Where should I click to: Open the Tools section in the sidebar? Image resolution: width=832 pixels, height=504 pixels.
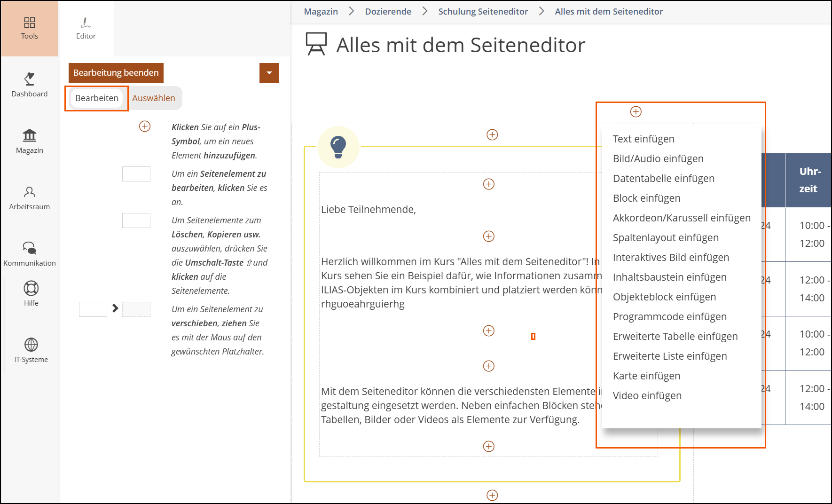tap(29, 28)
